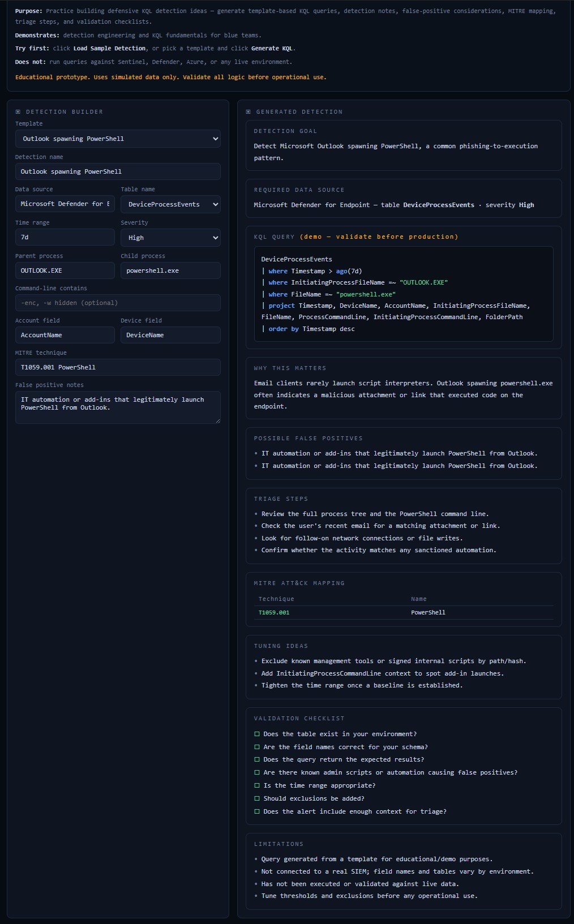Click the 'Generate KQL' text in intro
574x924 pixels.
272,49
